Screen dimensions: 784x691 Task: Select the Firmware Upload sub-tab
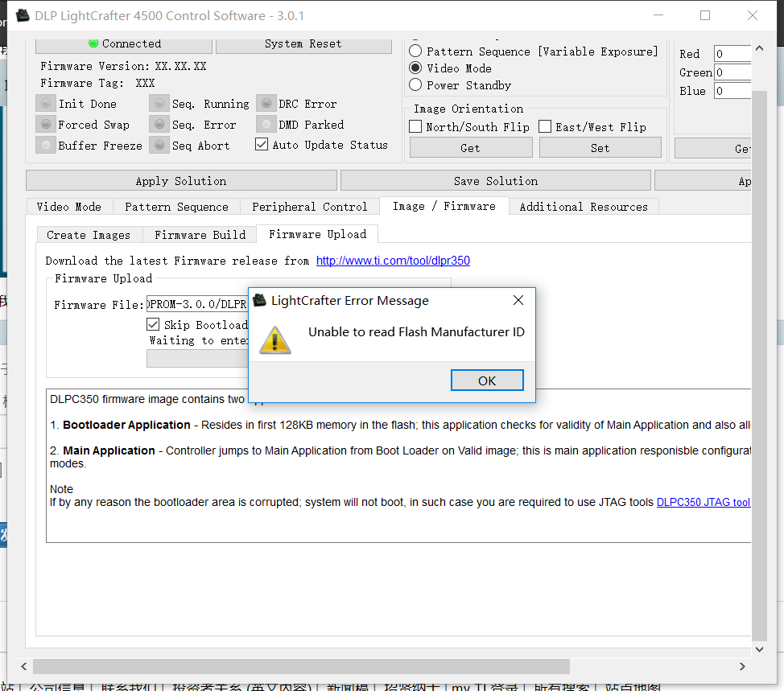(x=317, y=234)
